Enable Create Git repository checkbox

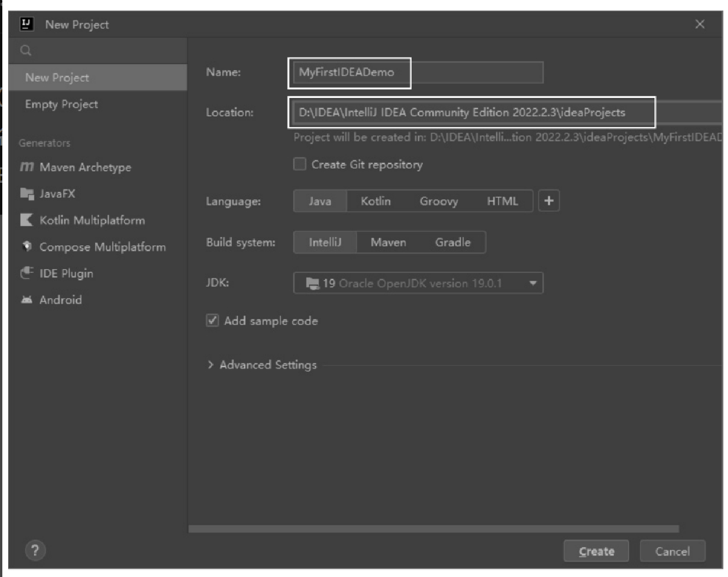pos(300,164)
